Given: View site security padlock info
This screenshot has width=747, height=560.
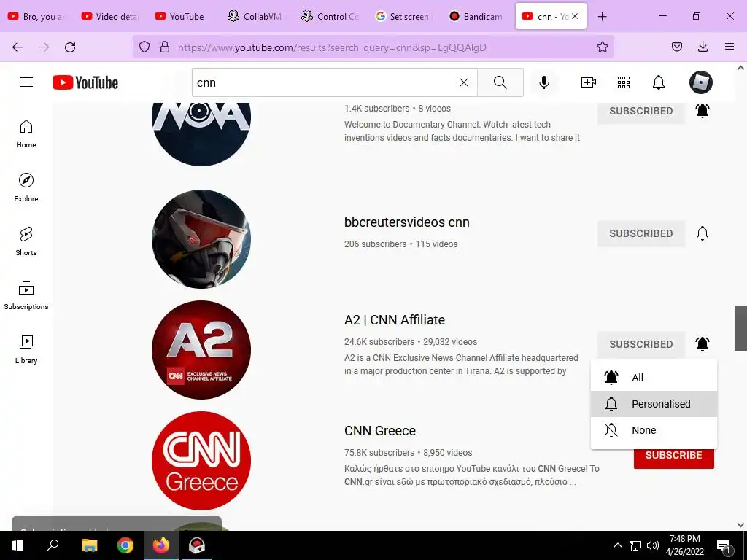Looking at the screenshot, I should tap(165, 47).
